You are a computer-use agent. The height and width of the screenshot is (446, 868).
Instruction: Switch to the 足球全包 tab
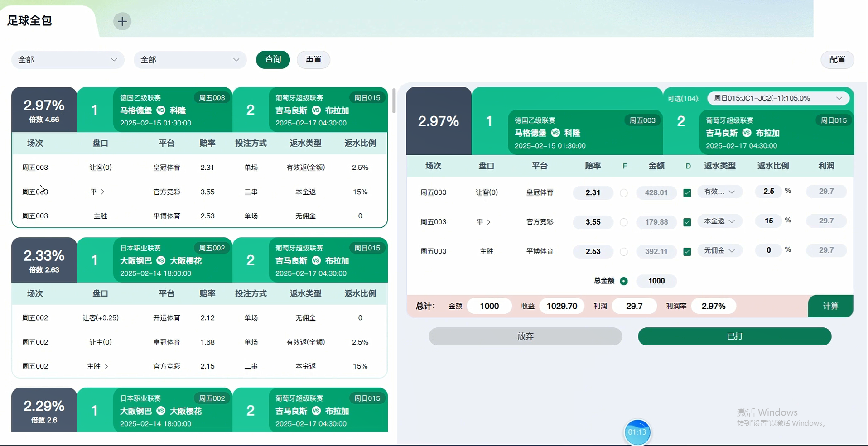29,21
